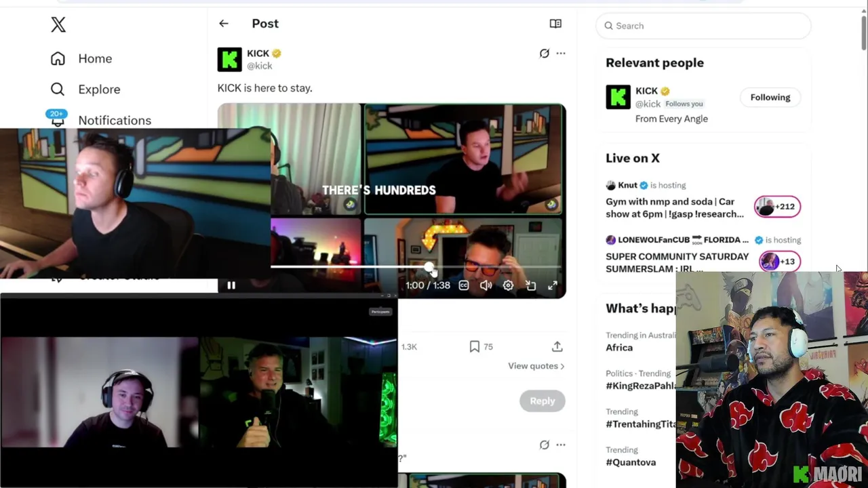Enter fullscreen on the video player
The width and height of the screenshot is (868, 488).
tap(553, 285)
